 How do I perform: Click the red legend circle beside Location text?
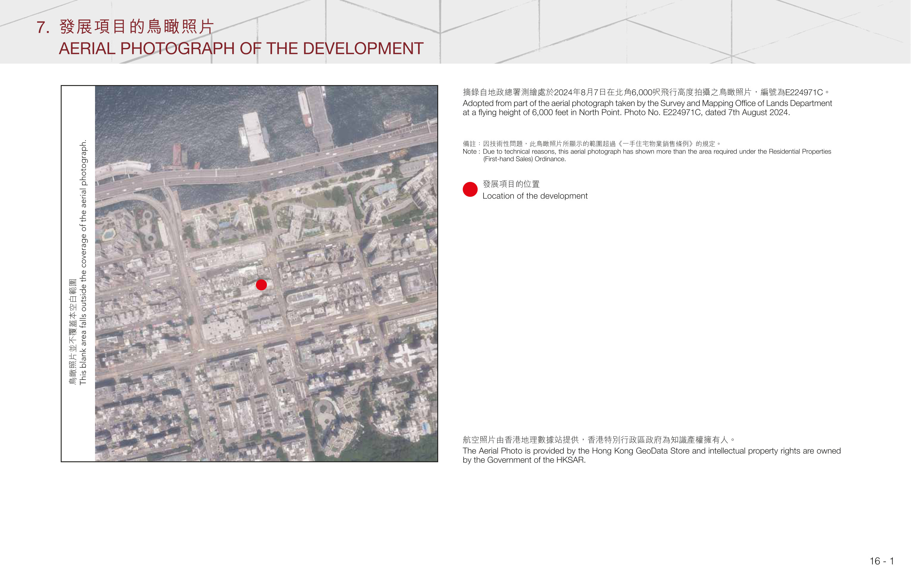click(470, 189)
